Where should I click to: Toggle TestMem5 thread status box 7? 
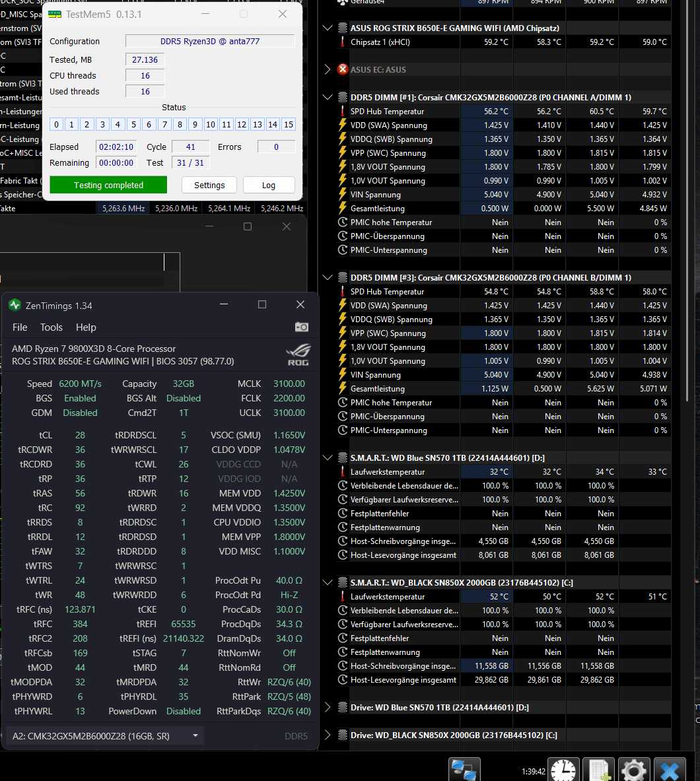click(164, 124)
